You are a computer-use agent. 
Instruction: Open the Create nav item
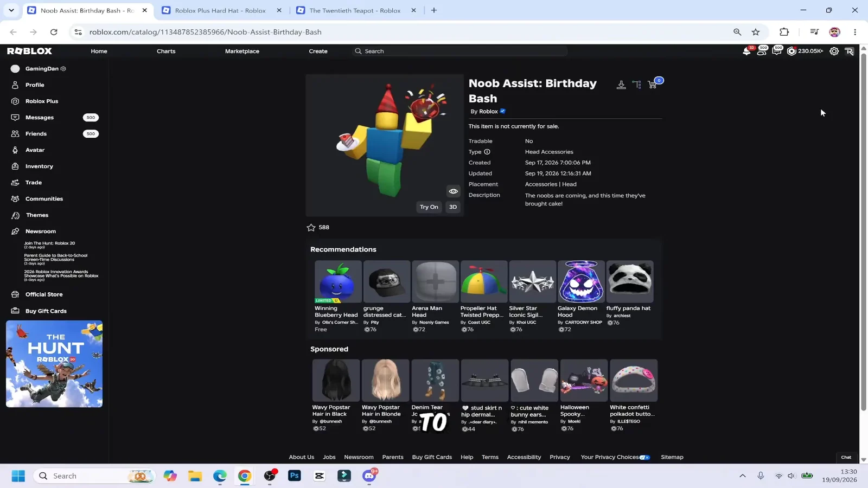(x=318, y=51)
